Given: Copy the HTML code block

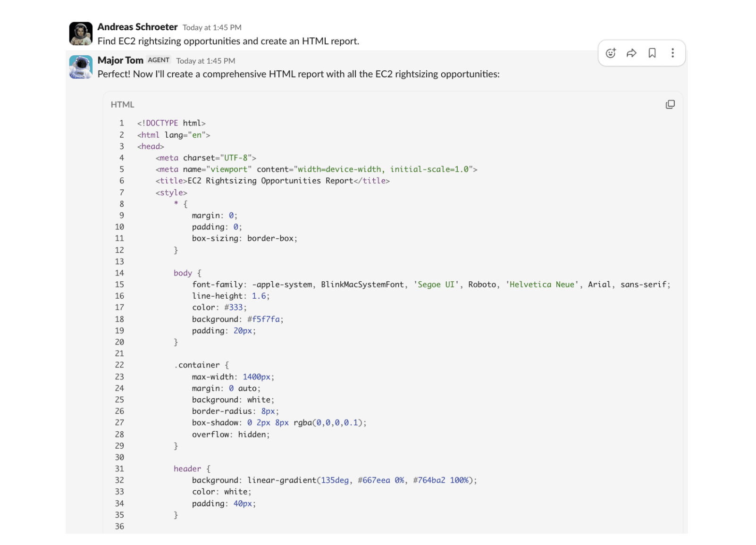Looking at the screenshot, I should (x=670, y=104).
